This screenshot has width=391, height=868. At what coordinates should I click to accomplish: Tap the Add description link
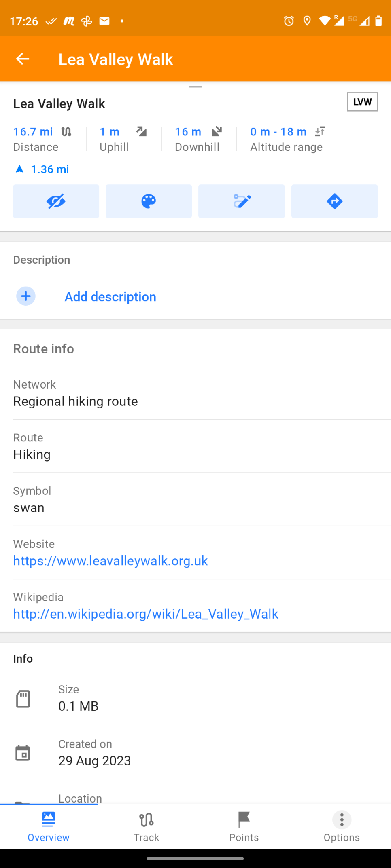[110, 297]
